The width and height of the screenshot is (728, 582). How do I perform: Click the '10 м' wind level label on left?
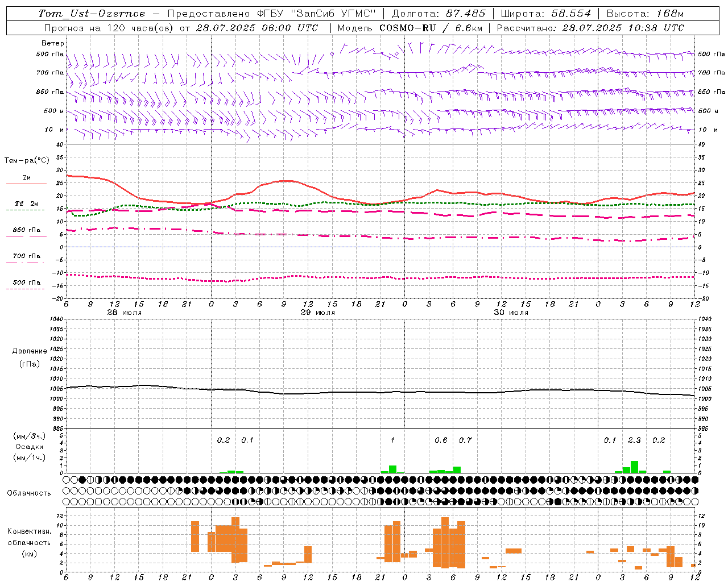point(55,130)
